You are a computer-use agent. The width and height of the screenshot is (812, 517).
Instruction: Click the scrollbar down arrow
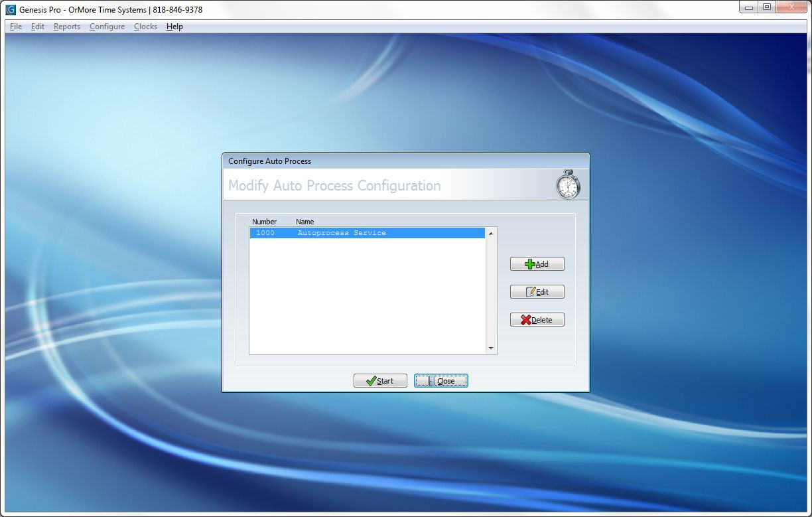(491, 348)
